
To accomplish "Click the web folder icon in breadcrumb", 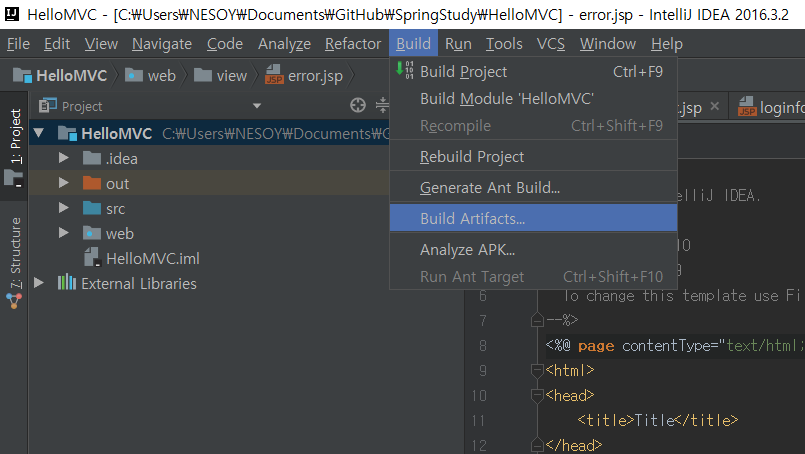I will click(x=134, y=75).
